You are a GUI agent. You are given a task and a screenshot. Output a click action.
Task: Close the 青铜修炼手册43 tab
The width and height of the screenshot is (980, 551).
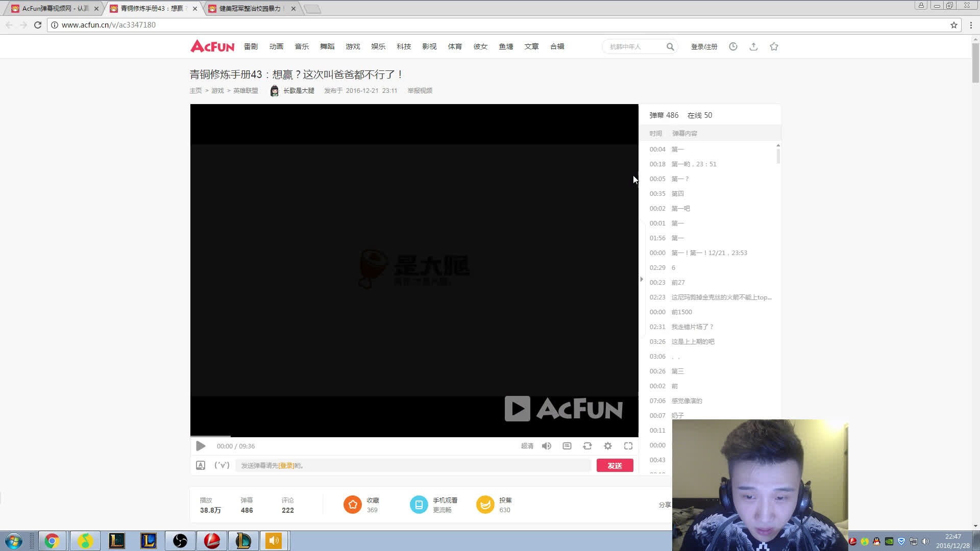click(x=195, y=9)
